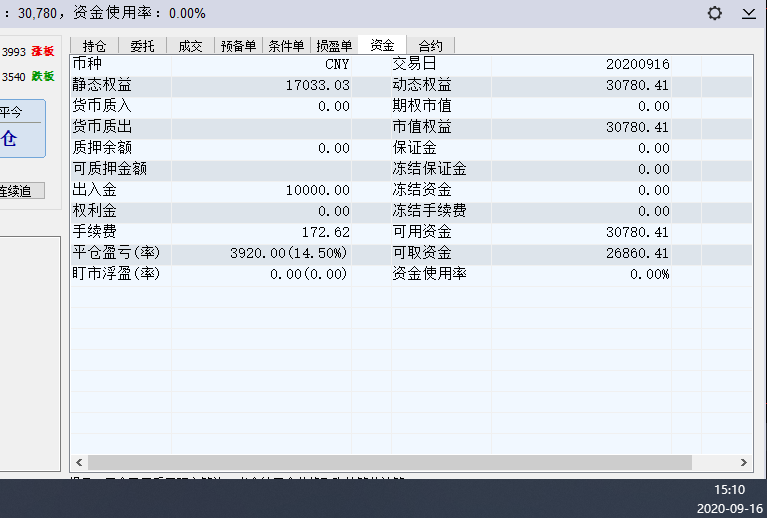Viewport: 767px width, 518px height.
Task: Select the 损盈单 tab
Action: tap(334, 46)
